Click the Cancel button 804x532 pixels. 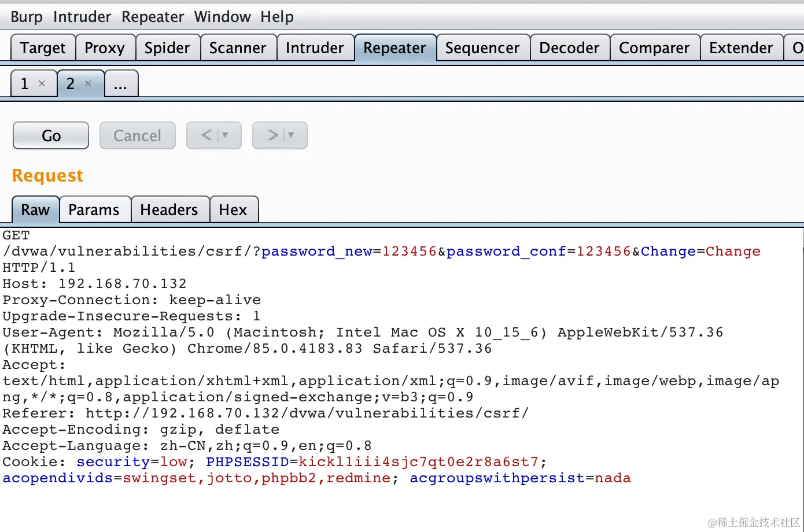pyautogui.click(x=137, y=135)
